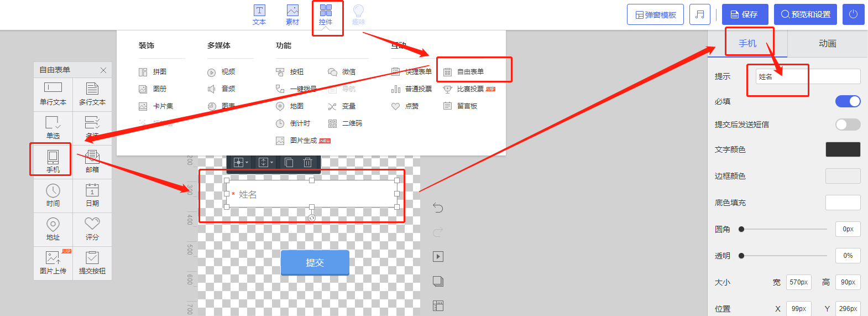868x316 pixels.
Task: Add a 图片上传 image upload field
Action: tap(53, 263)
